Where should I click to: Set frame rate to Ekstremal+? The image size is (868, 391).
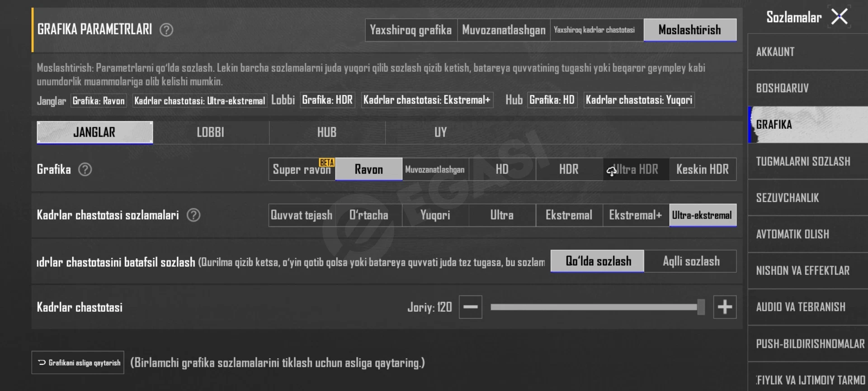[636, 215]
